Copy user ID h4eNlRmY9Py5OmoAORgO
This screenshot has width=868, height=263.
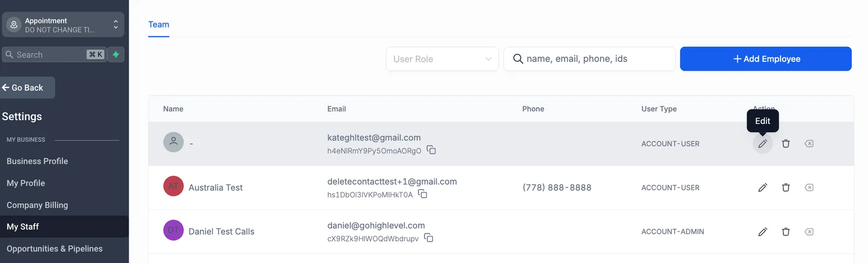(x=431, y=150)
